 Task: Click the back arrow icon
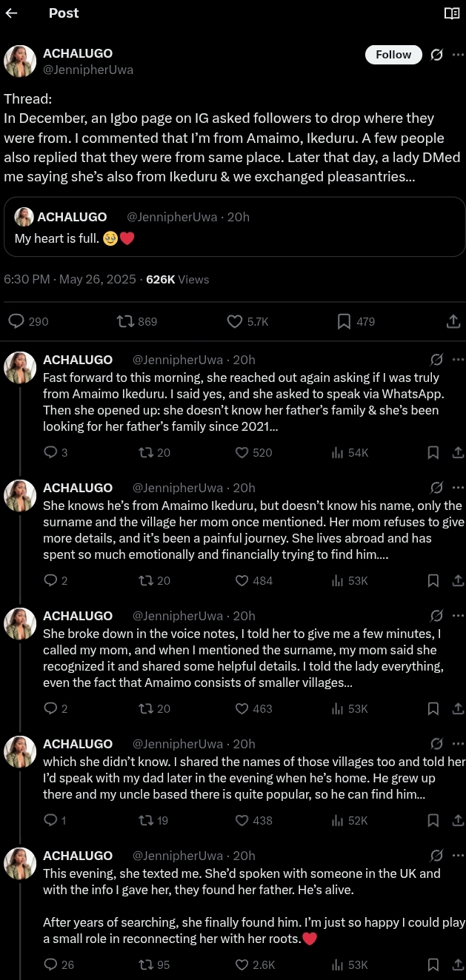(11, 13)
